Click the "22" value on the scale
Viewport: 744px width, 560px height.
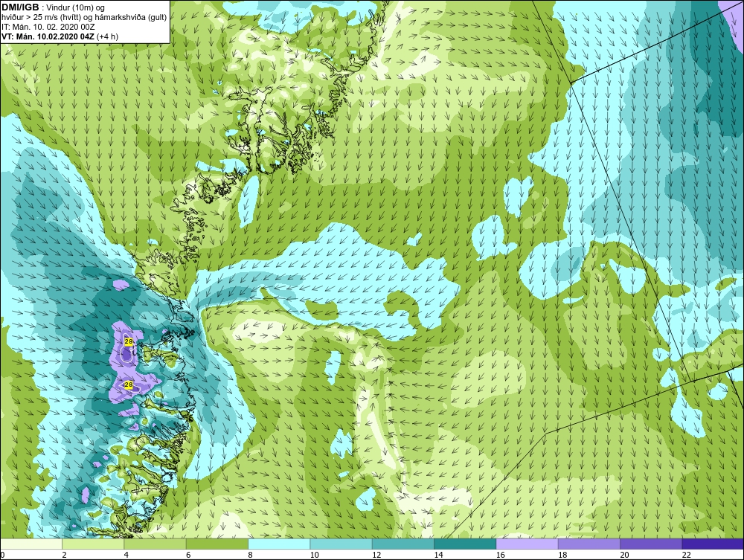pos(687,556)
